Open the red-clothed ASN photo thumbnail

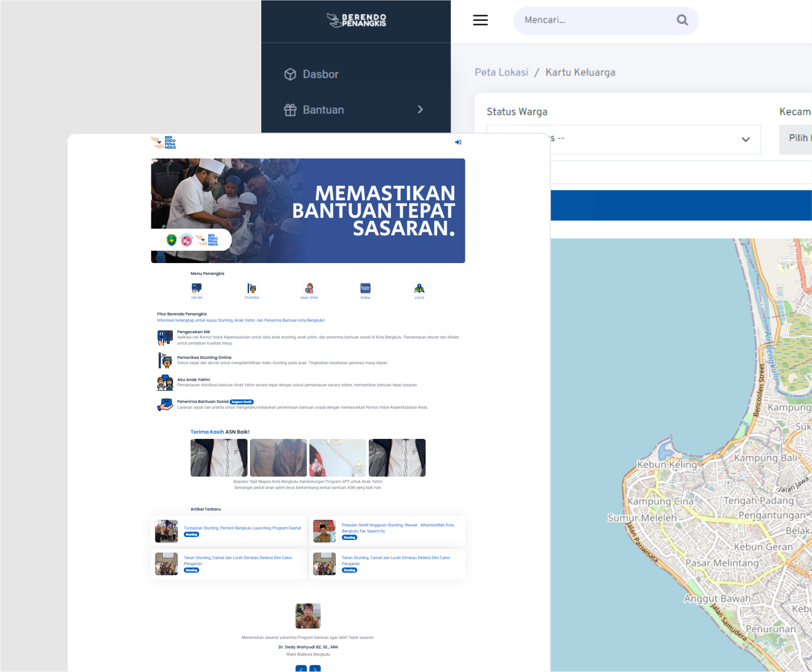pos(338,458)
